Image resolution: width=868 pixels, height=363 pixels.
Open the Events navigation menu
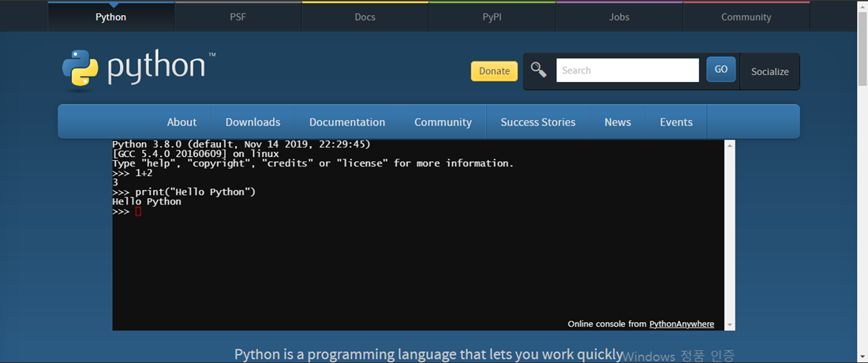point(676,122)
